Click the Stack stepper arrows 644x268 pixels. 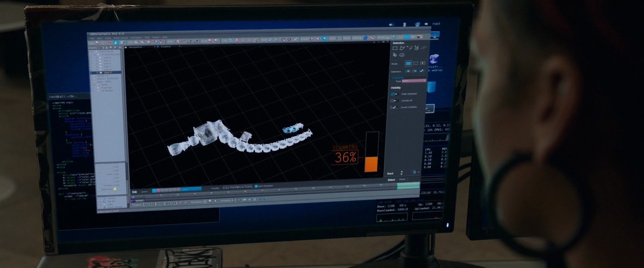(402, 173)
